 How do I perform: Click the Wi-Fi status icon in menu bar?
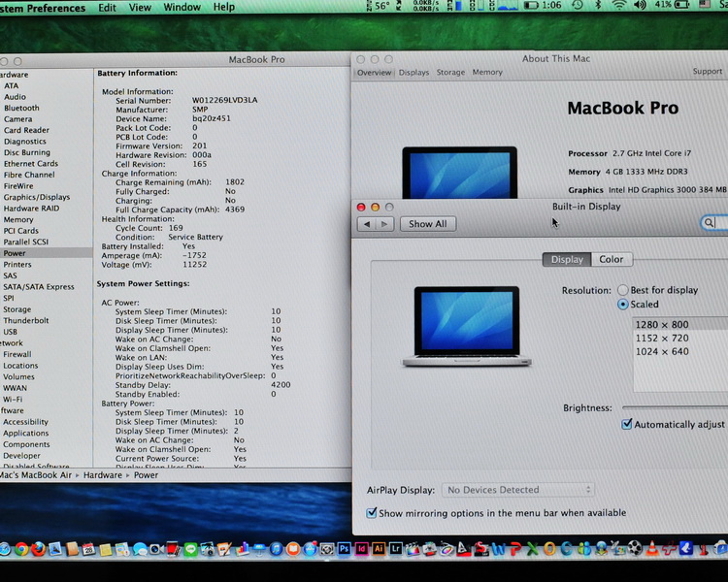619,6
